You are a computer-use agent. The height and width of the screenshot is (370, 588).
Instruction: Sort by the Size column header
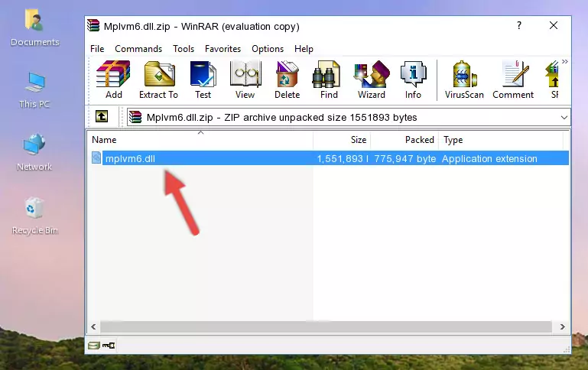click(342, 140)
